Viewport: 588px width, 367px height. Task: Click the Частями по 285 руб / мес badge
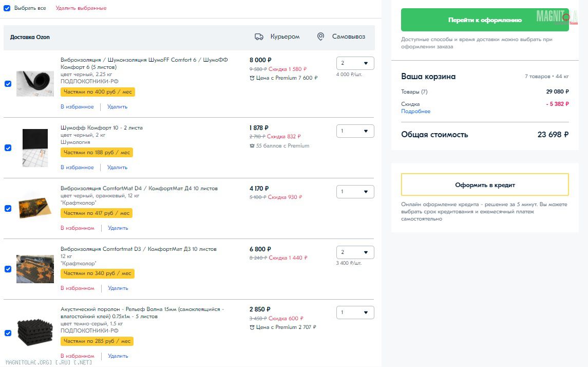(97, 341)
